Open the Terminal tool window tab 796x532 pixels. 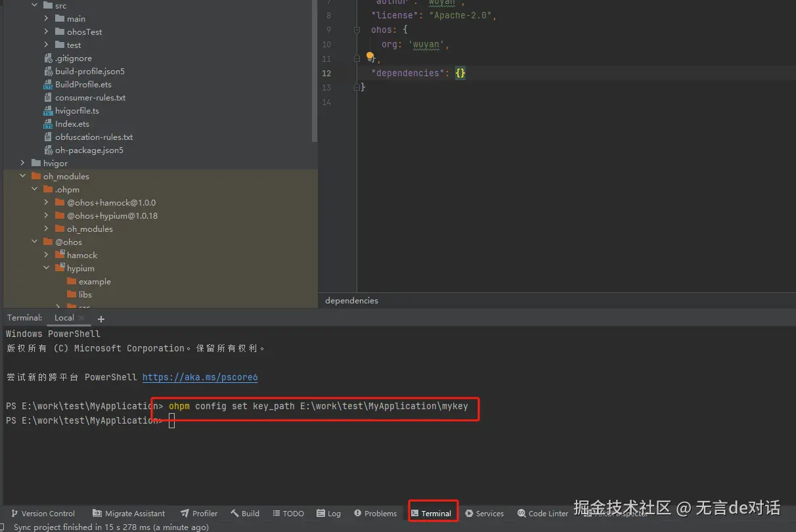click(431, 513)
